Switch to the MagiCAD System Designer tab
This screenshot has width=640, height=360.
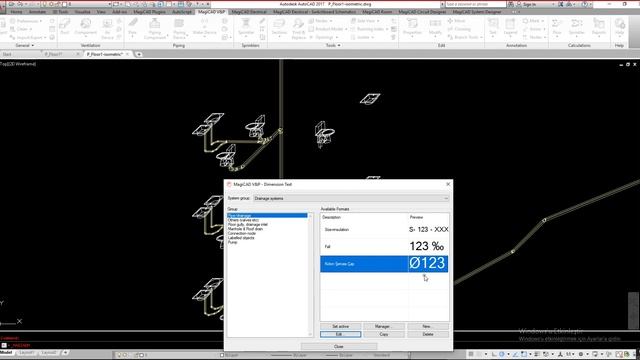pos(477,12)
